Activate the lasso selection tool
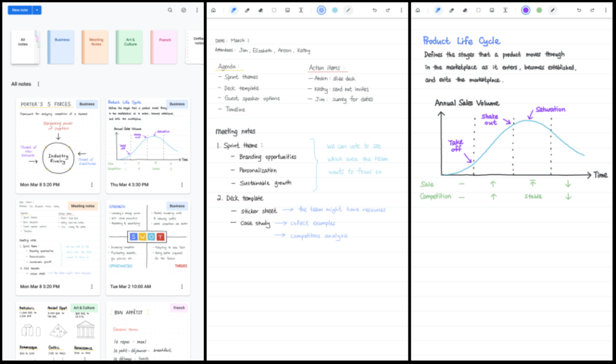616x364 pixels. pyautogui.click(x=274, y=10)
